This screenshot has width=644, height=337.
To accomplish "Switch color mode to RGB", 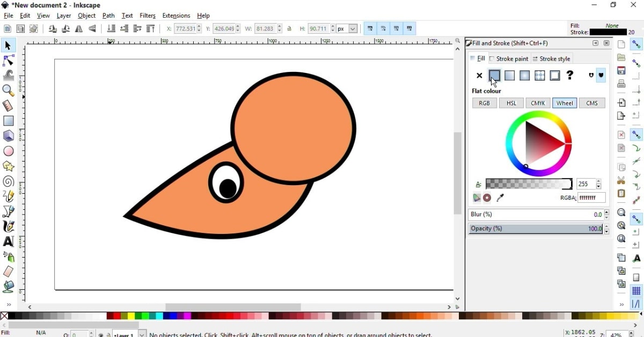I will 485,103.
